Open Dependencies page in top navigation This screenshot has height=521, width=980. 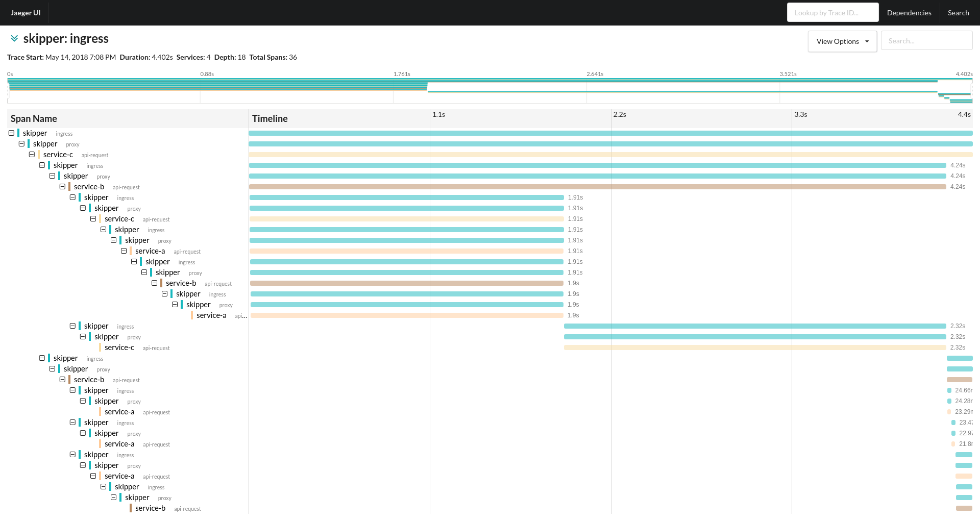pyautogui.click(x=909, y=13)
